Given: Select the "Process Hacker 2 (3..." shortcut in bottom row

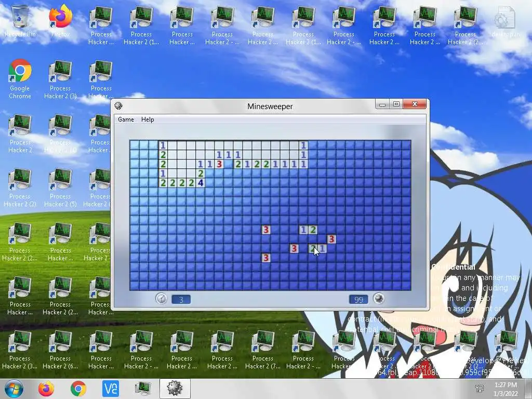Looking at the screenshot, I should pos(20,350).
